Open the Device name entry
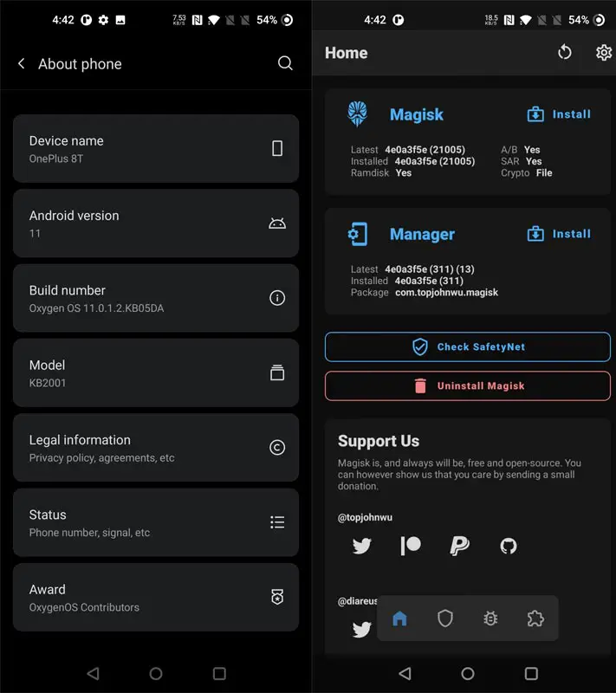 pyautogui.click(x=156, y=148)
